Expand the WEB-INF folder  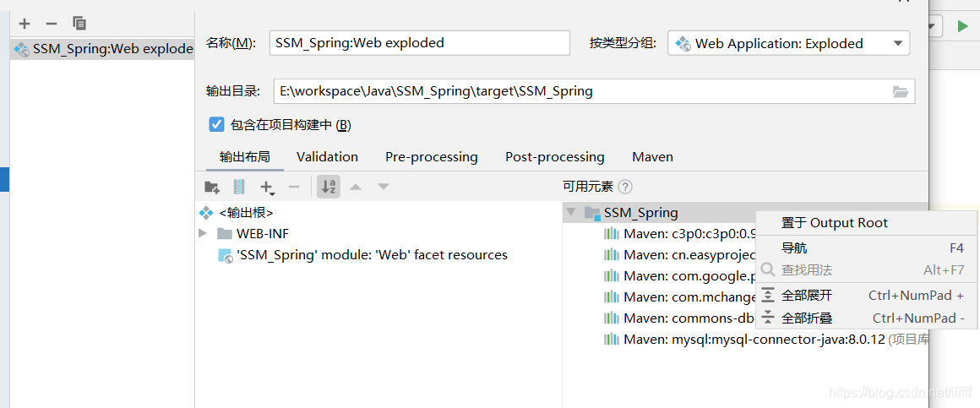[203, 233]
